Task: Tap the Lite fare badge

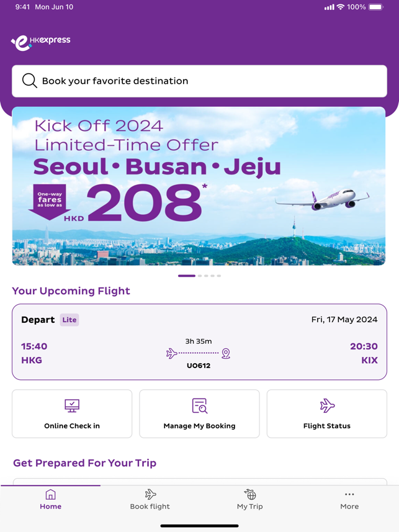Action: point(69,320)
